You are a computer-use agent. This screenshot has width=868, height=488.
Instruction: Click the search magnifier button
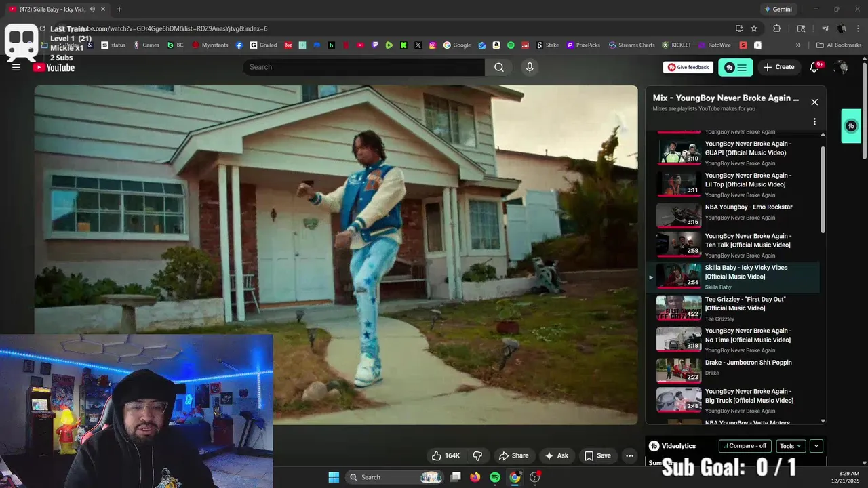[x=499, y=67]
